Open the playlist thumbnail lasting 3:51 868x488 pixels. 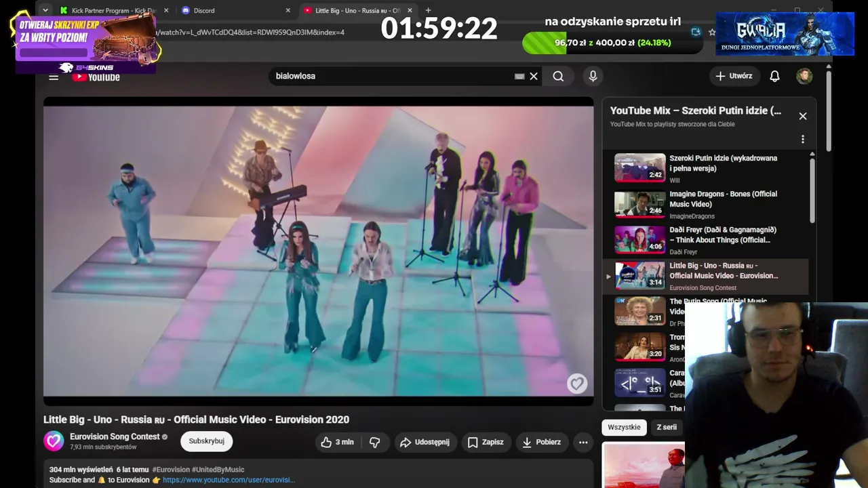click(640, 383)
